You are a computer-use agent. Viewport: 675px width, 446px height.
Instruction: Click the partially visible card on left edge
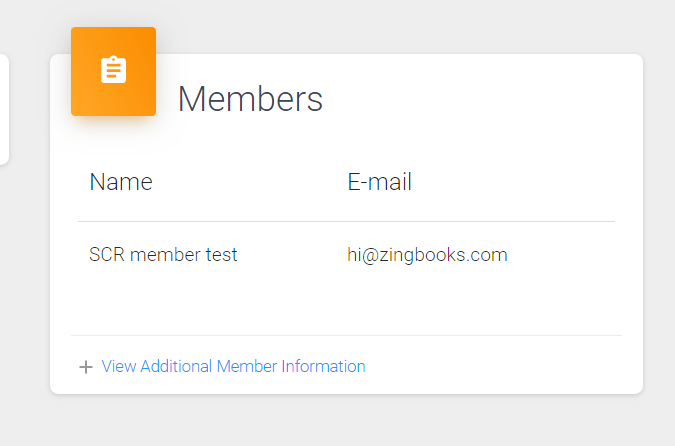pyautogui.click(x=4, y=109)
